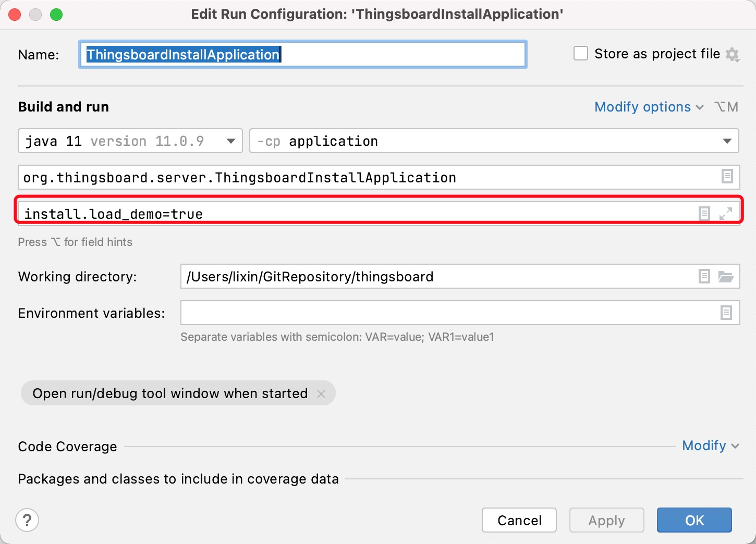Viewport: 756px width, 544px height.
Task: Close the dialog with the red button
Action: click(15, 15)
